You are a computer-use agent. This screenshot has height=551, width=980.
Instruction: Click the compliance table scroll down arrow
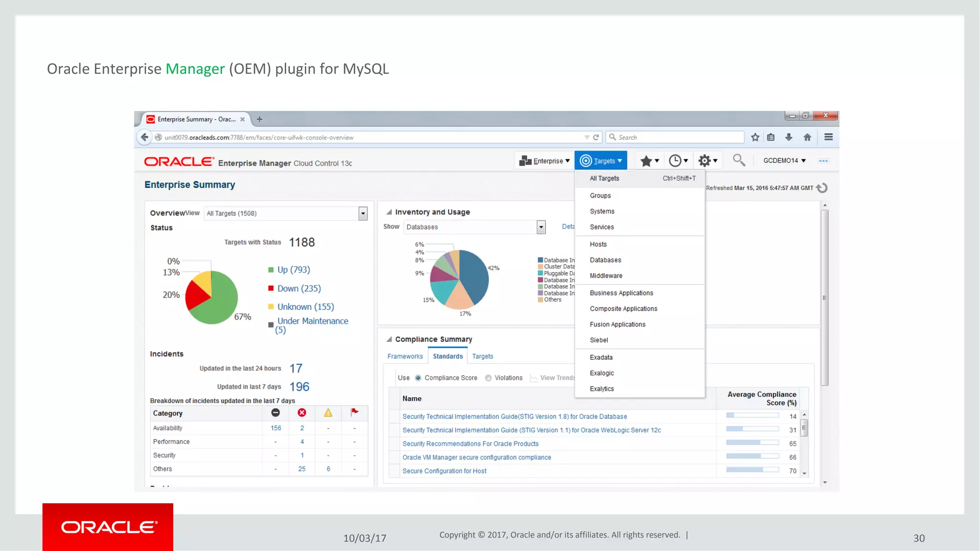click(804, 474)
